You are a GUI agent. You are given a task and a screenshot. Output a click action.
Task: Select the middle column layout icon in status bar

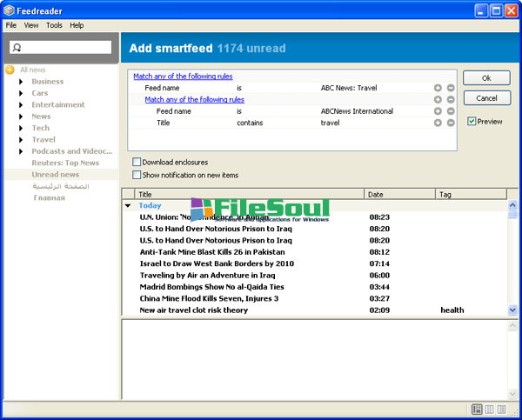tap(490, 409)
